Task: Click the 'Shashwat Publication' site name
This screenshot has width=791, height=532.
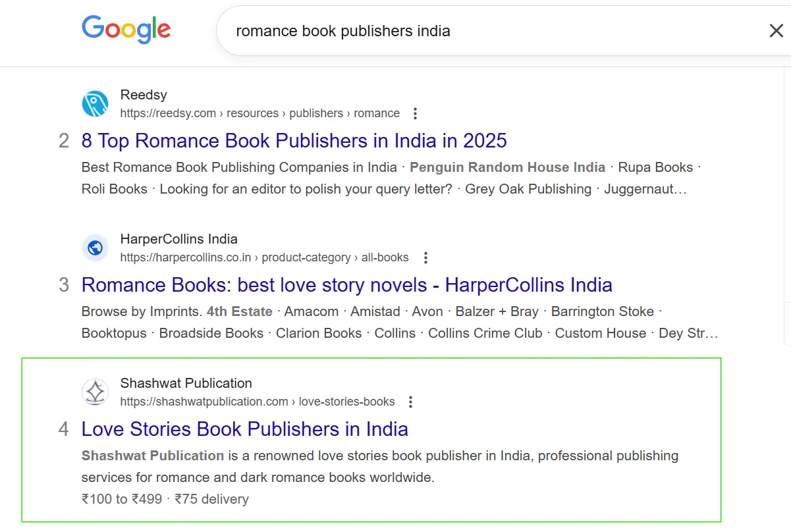Action: coord(186,383)
